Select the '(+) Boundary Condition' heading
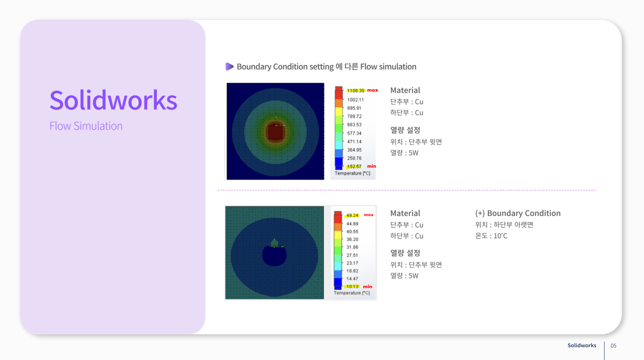 518,213
